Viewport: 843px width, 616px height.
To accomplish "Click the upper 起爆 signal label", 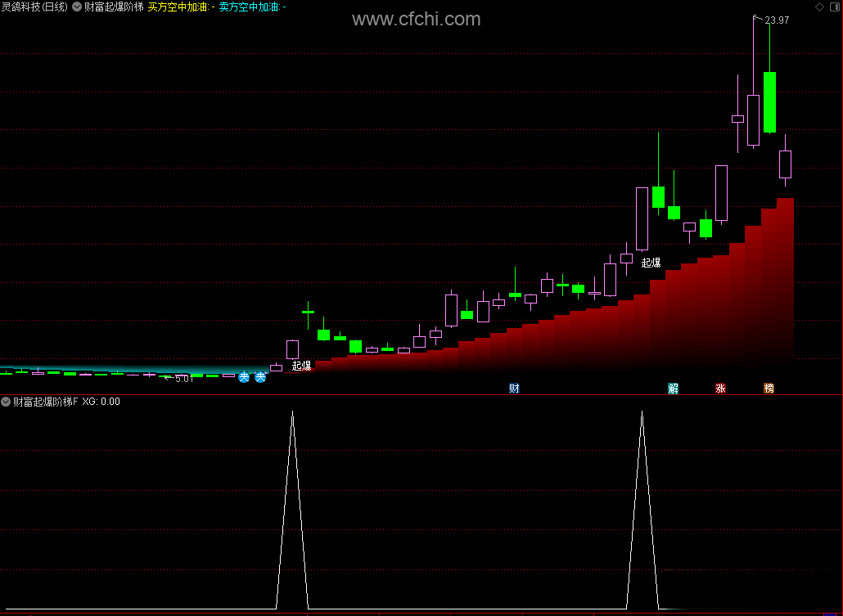I will click(651, 263).
